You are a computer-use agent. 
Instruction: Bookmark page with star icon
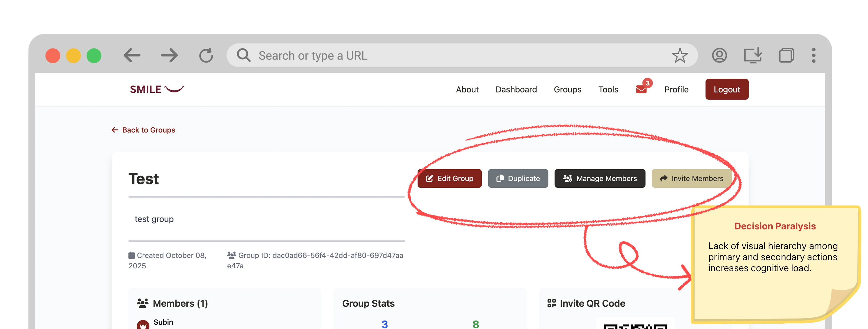679,55
